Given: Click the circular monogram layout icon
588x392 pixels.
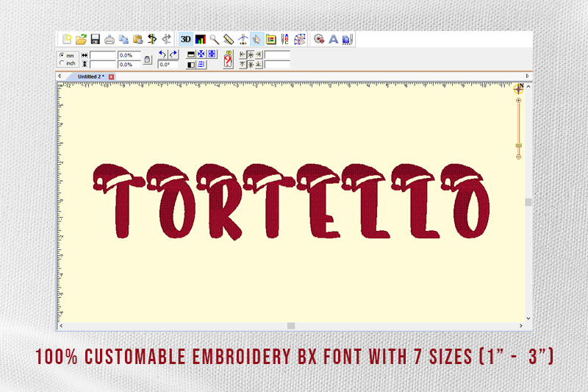Looking at the screenshot, I should pos(300,39).
